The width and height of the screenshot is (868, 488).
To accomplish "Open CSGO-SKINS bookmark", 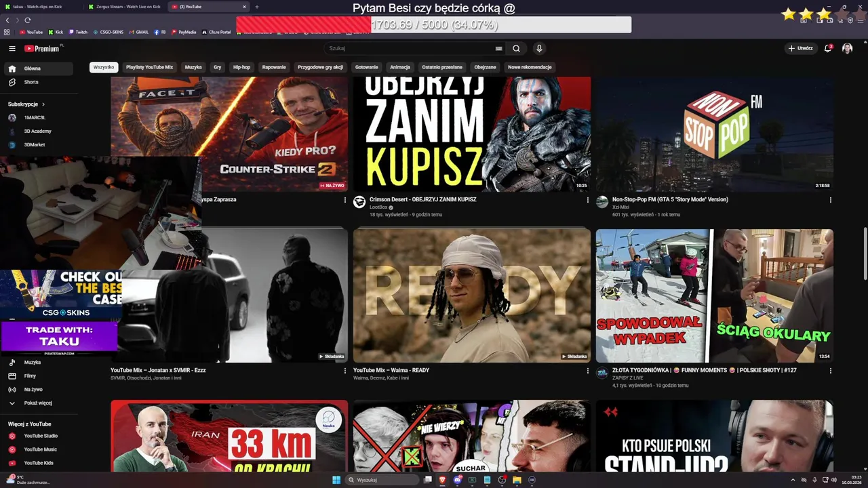I will (x=108, y=32).
